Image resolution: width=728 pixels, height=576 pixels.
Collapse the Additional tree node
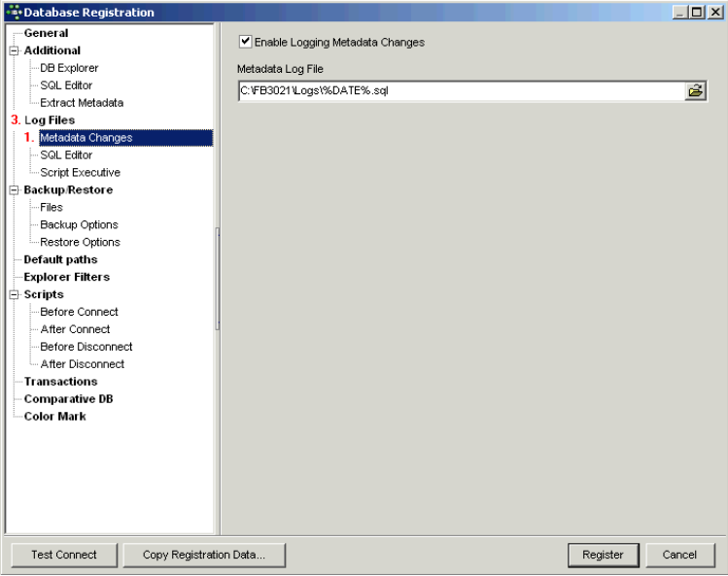(x=15, y=51)
